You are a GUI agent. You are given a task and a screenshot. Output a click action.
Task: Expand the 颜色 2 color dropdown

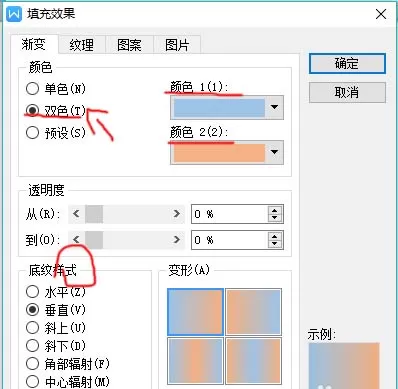(x=274, y=152)
